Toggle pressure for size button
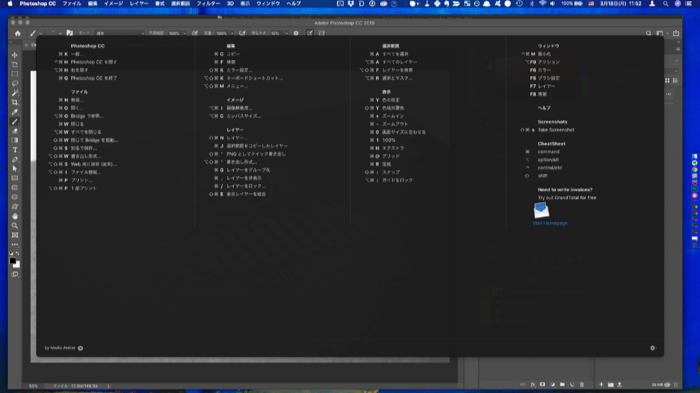This screenshot has height=393, width=700. click(x=310, y=33)
